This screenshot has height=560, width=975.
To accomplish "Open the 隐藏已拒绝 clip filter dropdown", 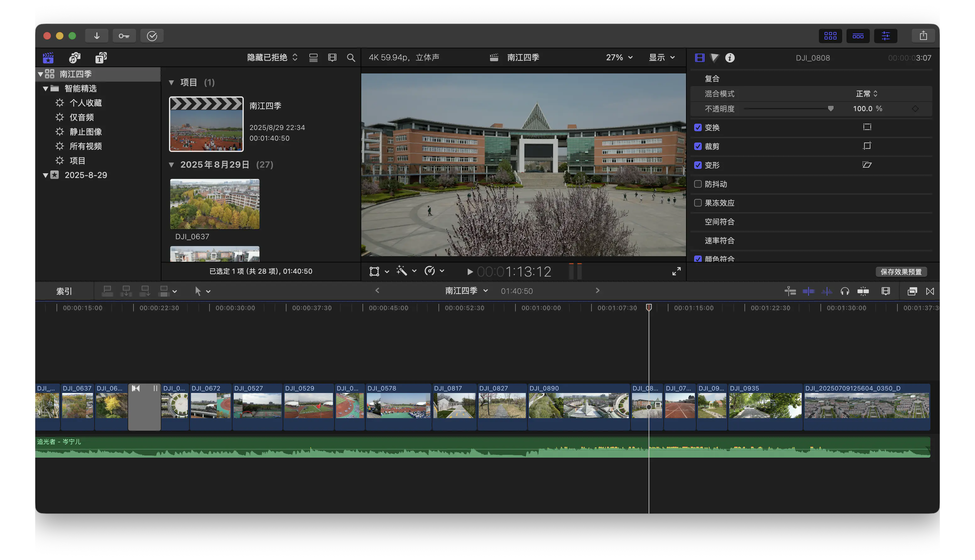I will tap(272, 57).
